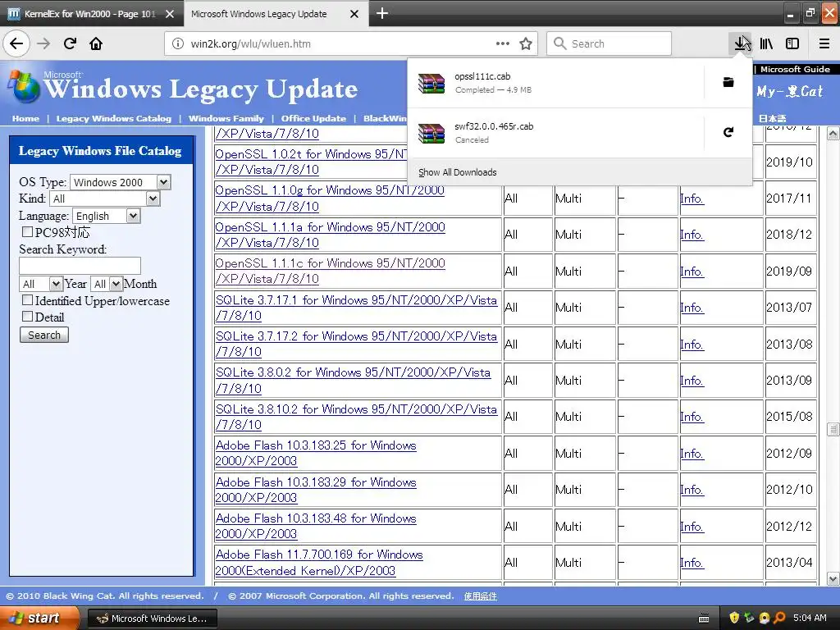This screenshot has height=630, width=840.
Task: Choose a Month from the dropdown
Action: (107, 284)
